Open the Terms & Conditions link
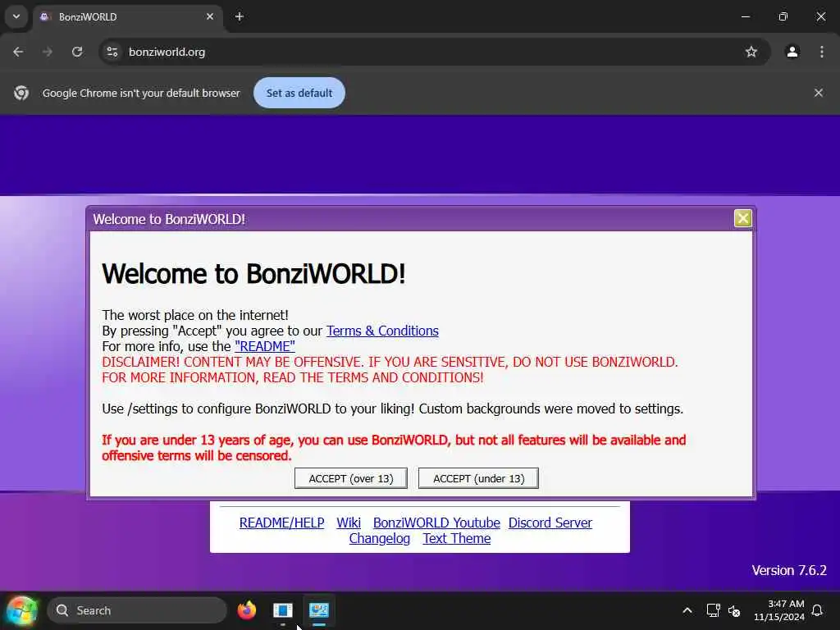 pyautogui.click(x=382, y=331)
